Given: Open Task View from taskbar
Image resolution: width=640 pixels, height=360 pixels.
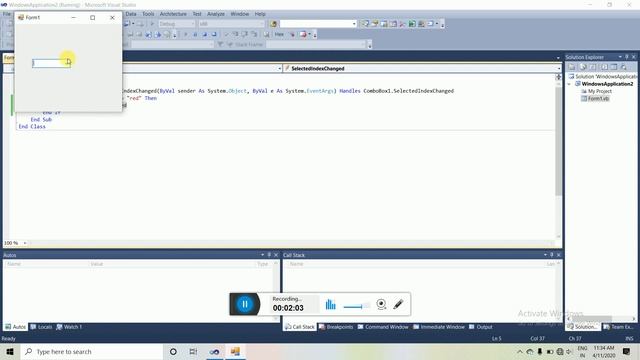Looking at the screenshot, I should tap(193, 351).
